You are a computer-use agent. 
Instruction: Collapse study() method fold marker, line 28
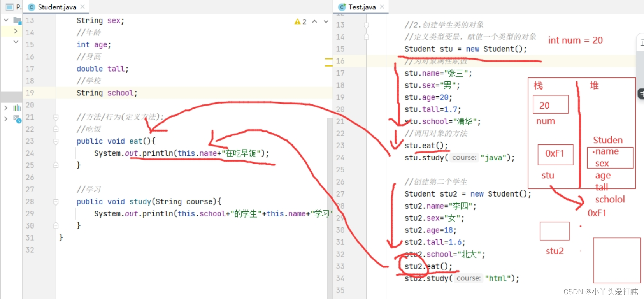coord(56,202)
